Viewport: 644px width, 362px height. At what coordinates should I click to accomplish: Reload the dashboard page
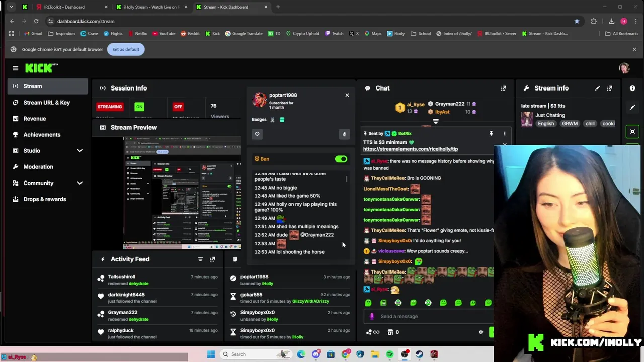36,21
